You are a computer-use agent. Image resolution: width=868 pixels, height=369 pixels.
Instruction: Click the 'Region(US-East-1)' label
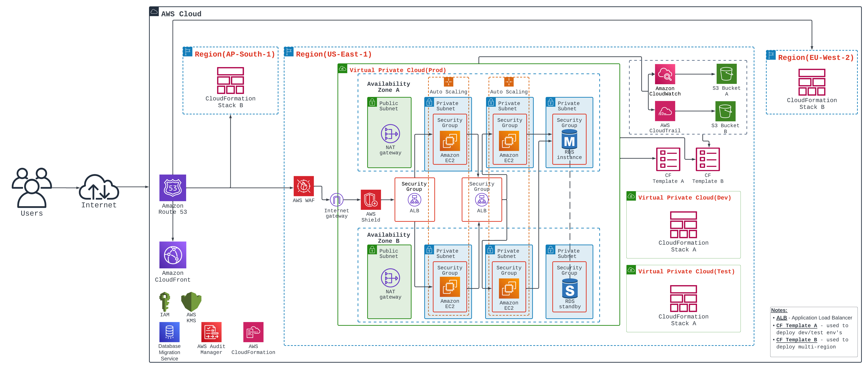tap(334, 54)
